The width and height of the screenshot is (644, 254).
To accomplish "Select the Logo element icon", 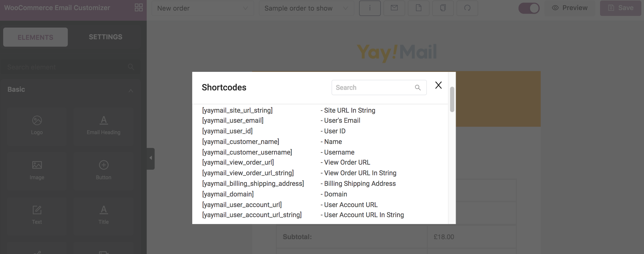I will 37,120.
